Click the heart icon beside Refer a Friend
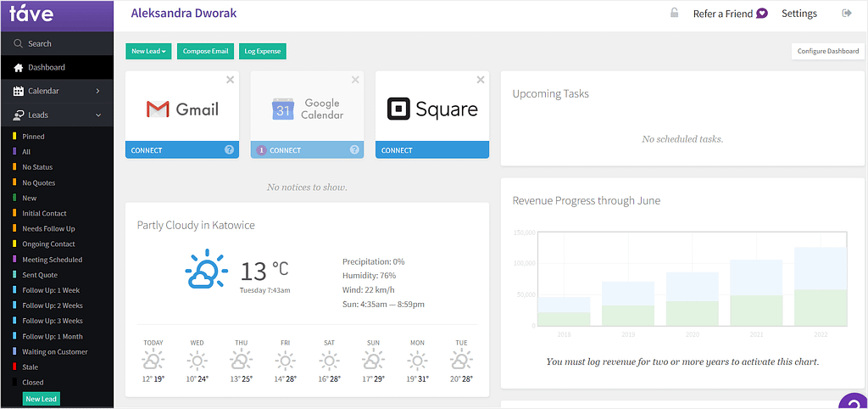The height and width of the screenshot is (409, 868). coord(762,14)
